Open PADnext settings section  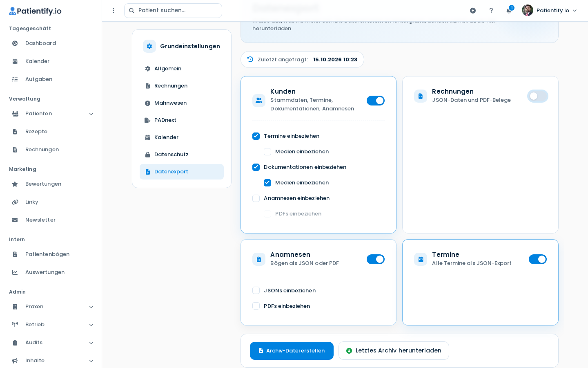point(182,120)
